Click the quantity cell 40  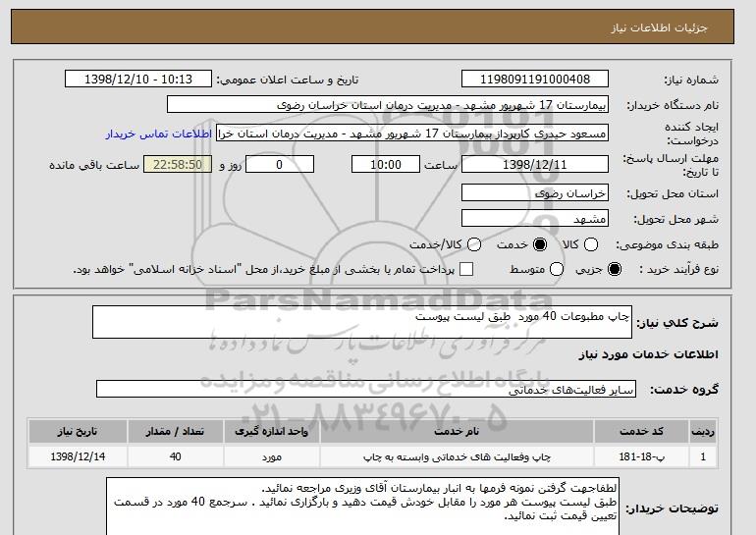pos(176,456)
